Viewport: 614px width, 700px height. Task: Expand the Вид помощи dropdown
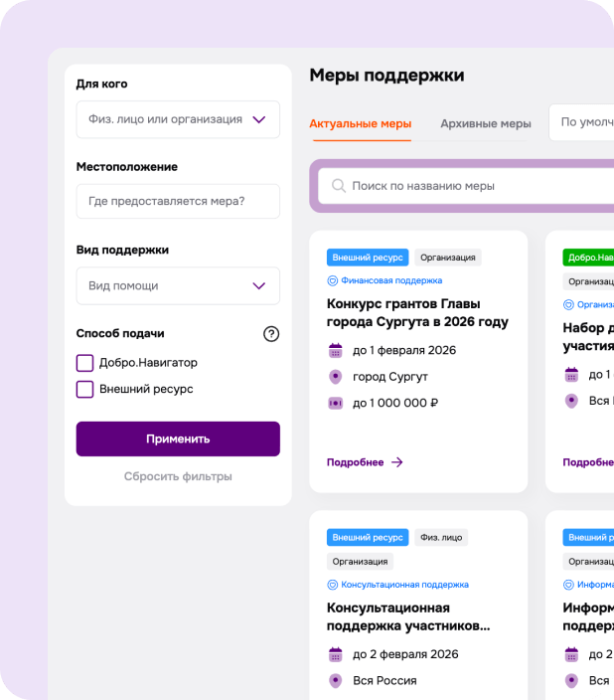[178, 286]
